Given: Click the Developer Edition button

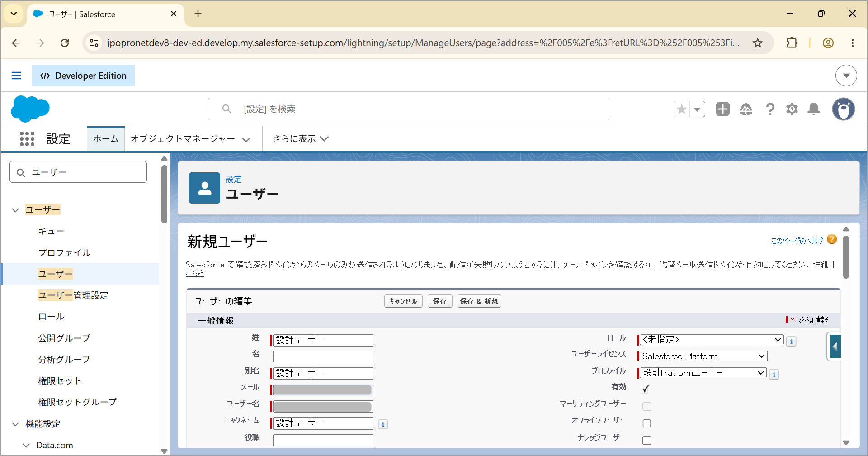Looking at the screenshot, I should tap(83, 76).
